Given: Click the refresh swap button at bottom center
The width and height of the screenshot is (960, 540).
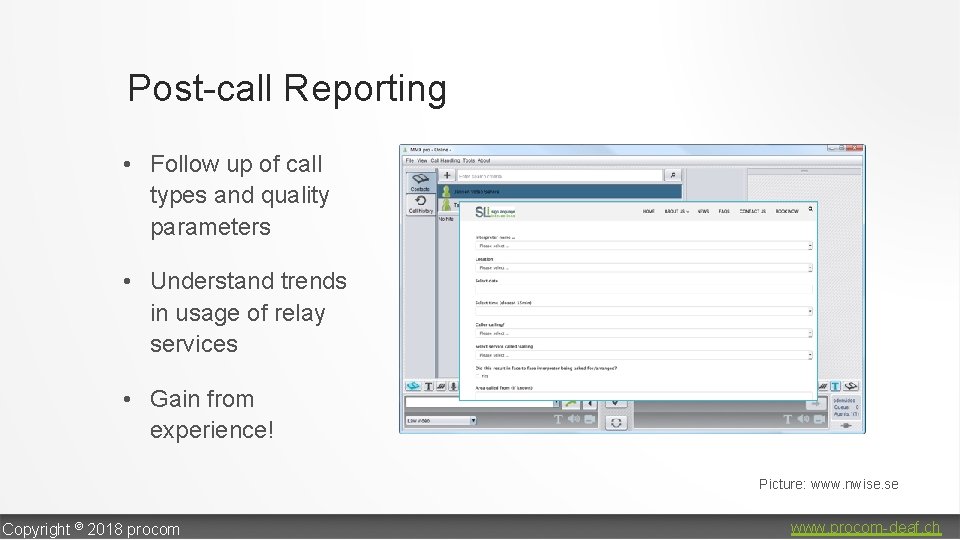Looking at the screenshot, I should pyautogui.click(x=616, y=422).
